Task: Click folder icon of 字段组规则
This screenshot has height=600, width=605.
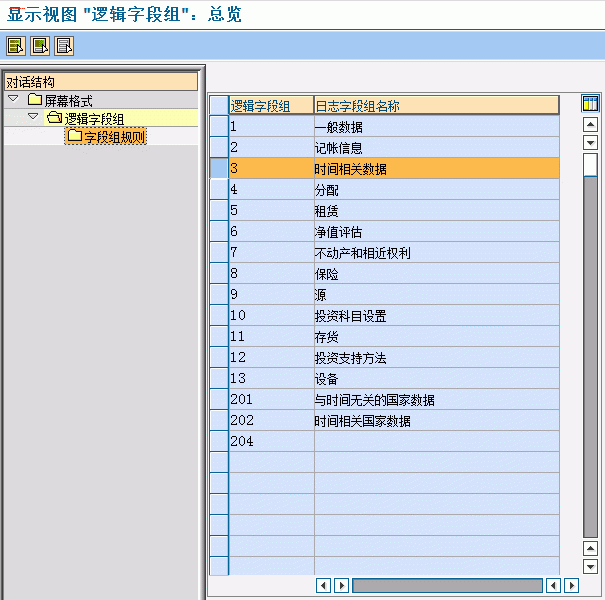Action: click(x=75, y=135)
